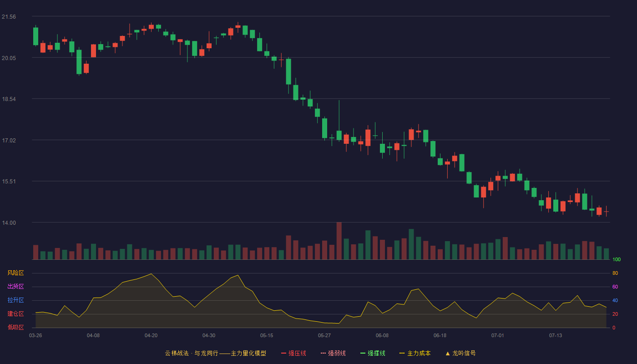
Task: Click the green dash icon beside 强撑线
Action: click(x=363, y=353)
